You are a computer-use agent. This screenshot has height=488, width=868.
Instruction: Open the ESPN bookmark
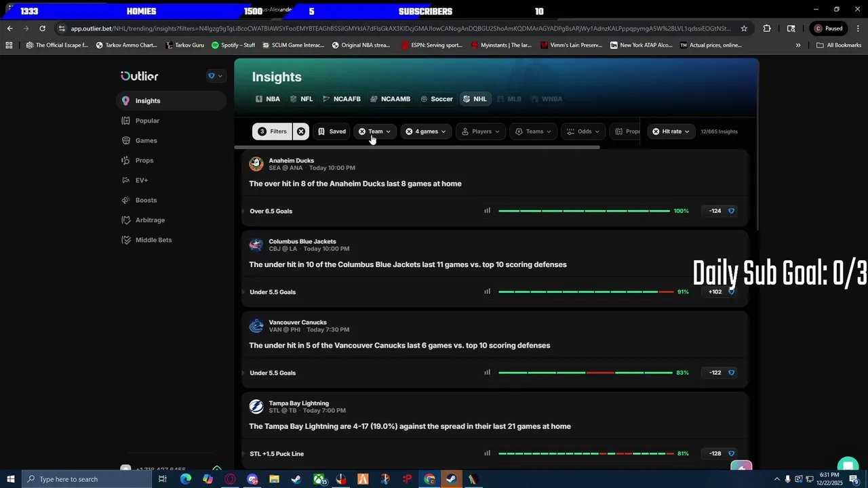click(432, 45)
